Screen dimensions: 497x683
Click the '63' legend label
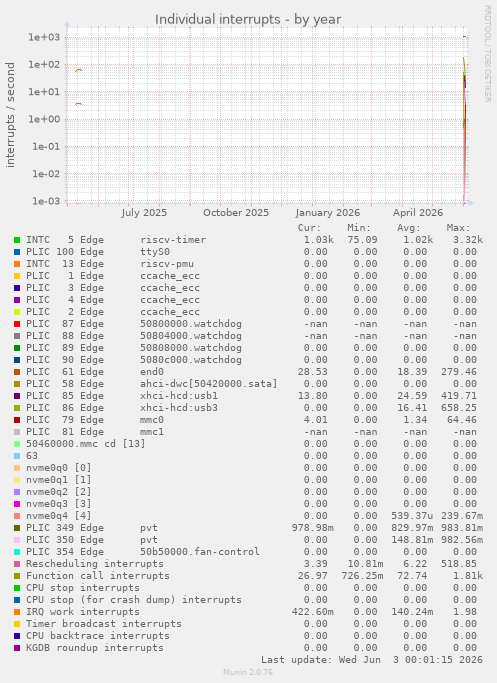pos(32,456)
